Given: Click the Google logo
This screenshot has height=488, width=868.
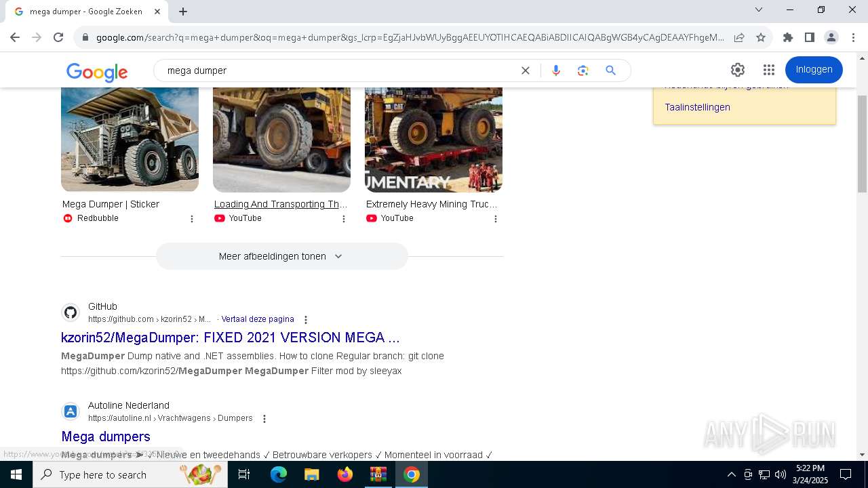Looking at the screenshot, I should tap(97, 72).
